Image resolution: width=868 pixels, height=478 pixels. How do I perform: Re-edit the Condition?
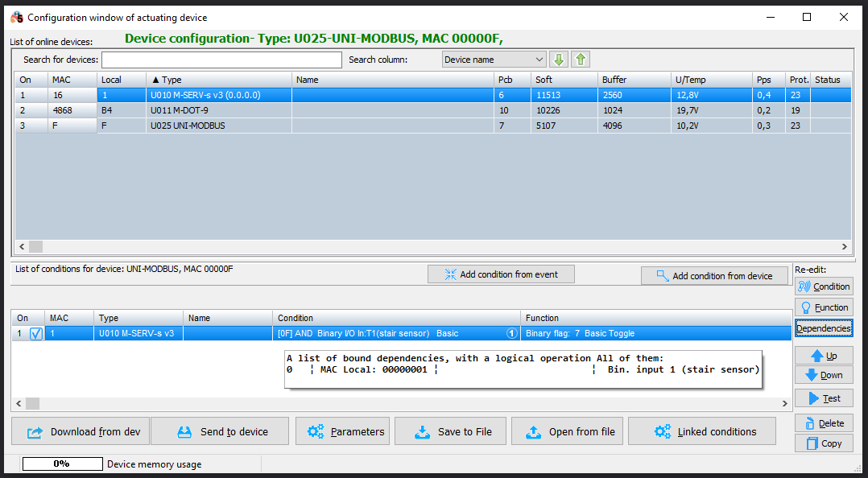[824, 286]
